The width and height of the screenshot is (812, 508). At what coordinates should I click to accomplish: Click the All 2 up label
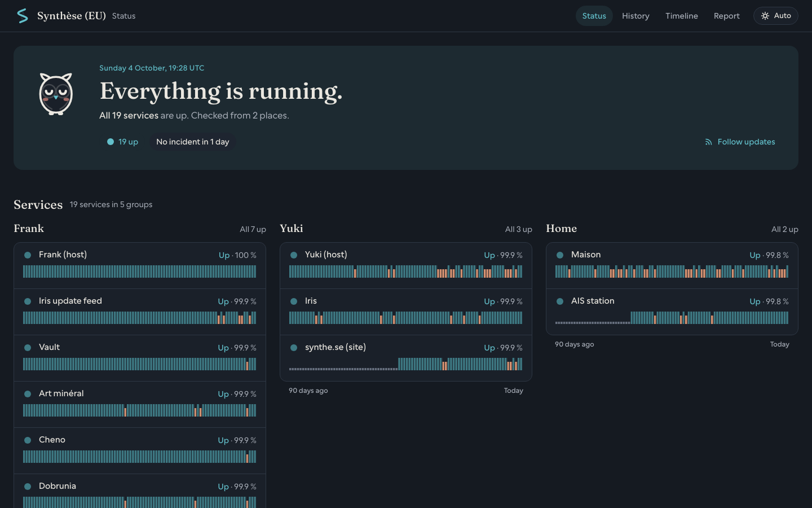[785, 229]
